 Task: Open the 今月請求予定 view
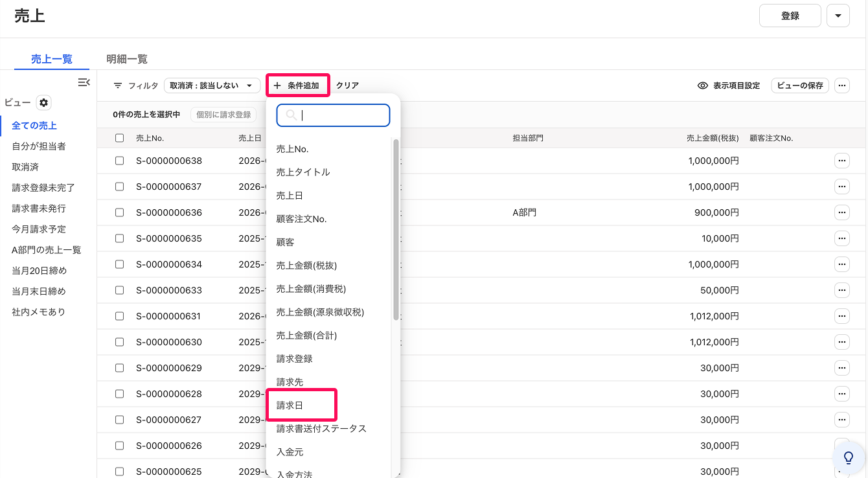tap(39, 229)
